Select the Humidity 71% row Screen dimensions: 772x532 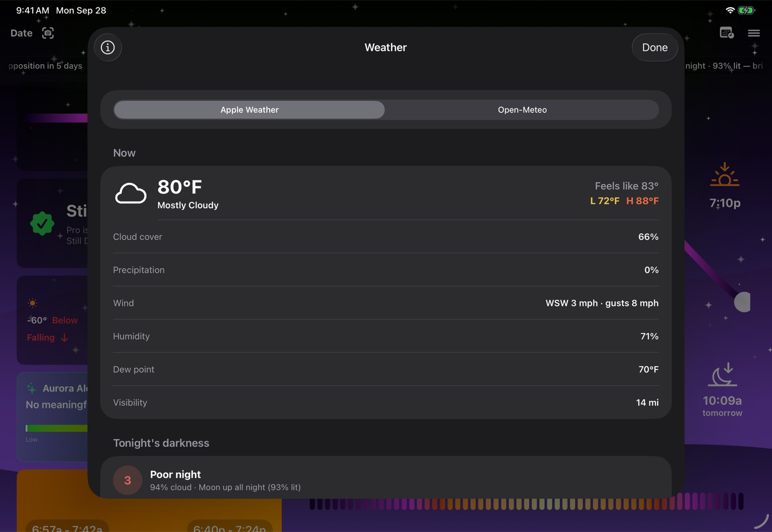click(x=386, y=336)
